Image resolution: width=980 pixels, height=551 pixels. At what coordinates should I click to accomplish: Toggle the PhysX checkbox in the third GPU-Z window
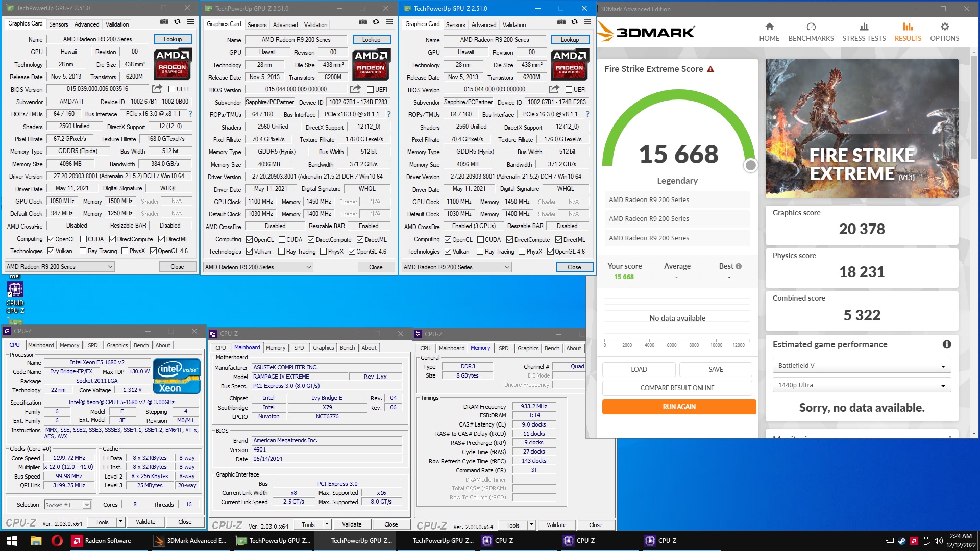522,251
